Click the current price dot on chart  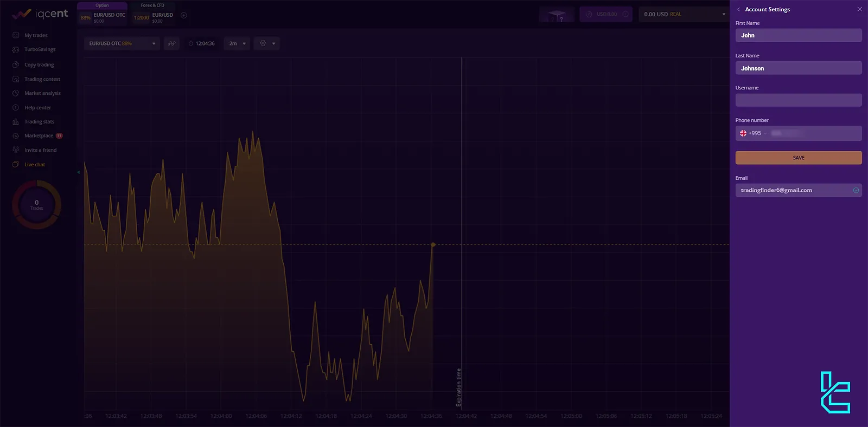(433, 245)
